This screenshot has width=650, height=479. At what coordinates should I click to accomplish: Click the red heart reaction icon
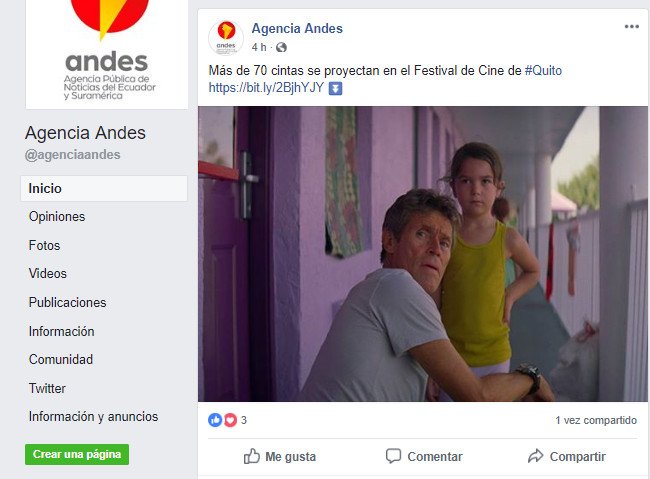pyautogui.click(x=230, y=420)
